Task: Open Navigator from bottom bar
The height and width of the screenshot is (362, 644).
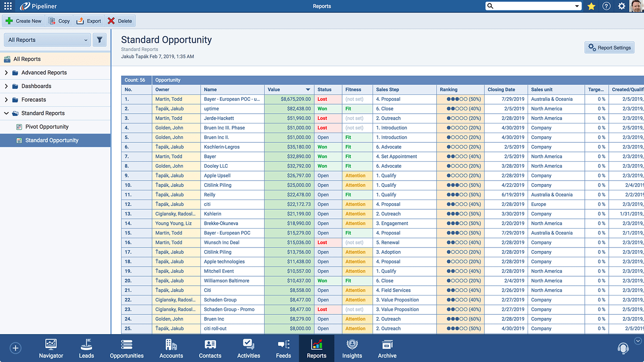Action: pos(51,348)
